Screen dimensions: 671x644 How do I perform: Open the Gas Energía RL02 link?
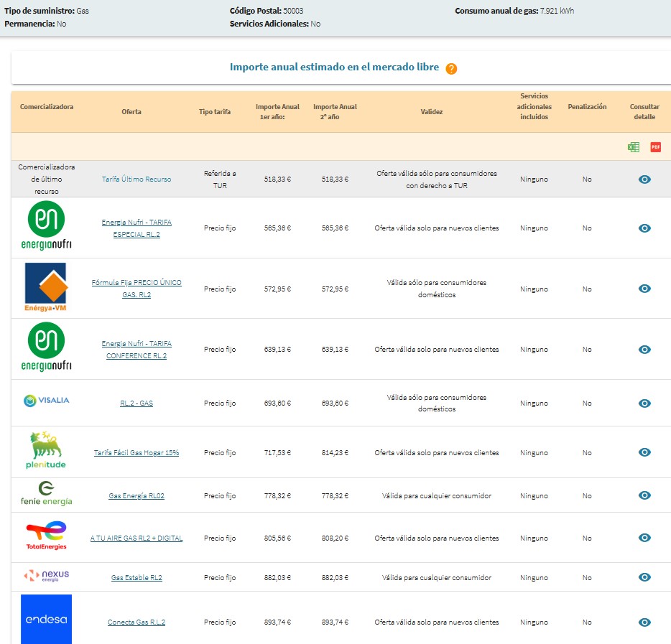click(x=136, y=495)
